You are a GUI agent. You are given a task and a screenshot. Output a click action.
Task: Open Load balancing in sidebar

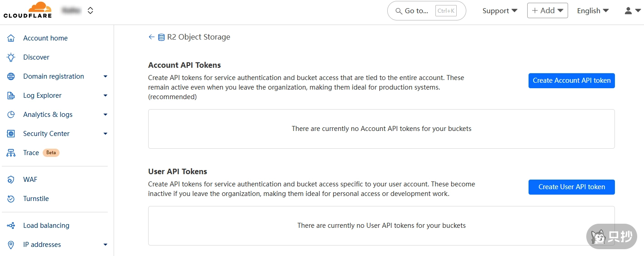pyautogui.click(x=46, y=226)
